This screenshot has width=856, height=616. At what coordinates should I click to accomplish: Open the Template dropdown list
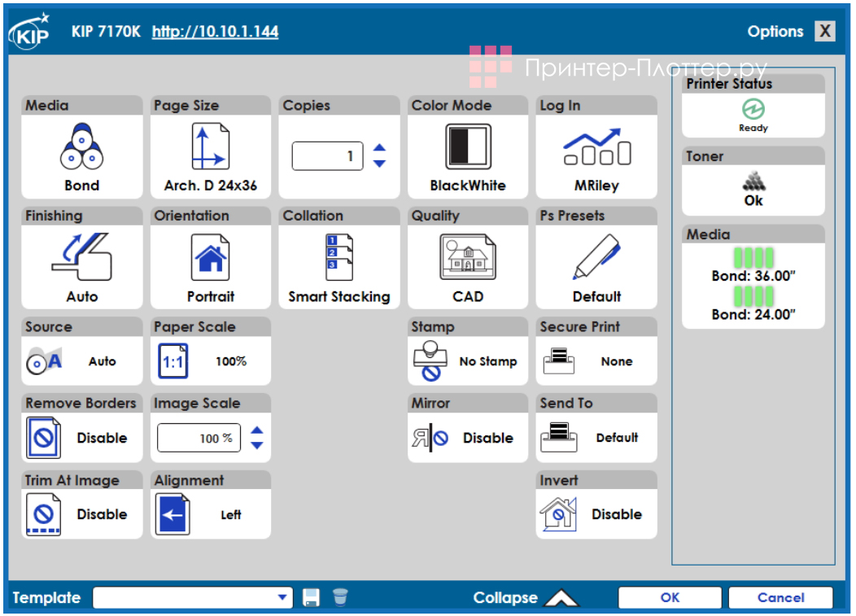pyautogui.click(x=282, y=596)
